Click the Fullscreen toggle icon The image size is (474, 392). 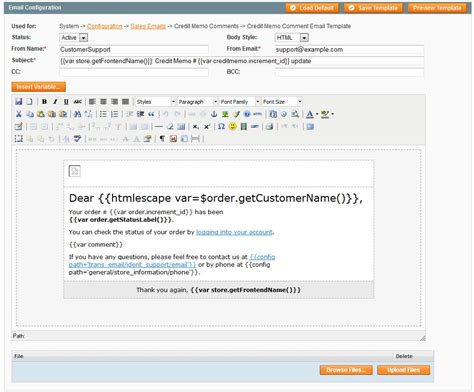310,127
